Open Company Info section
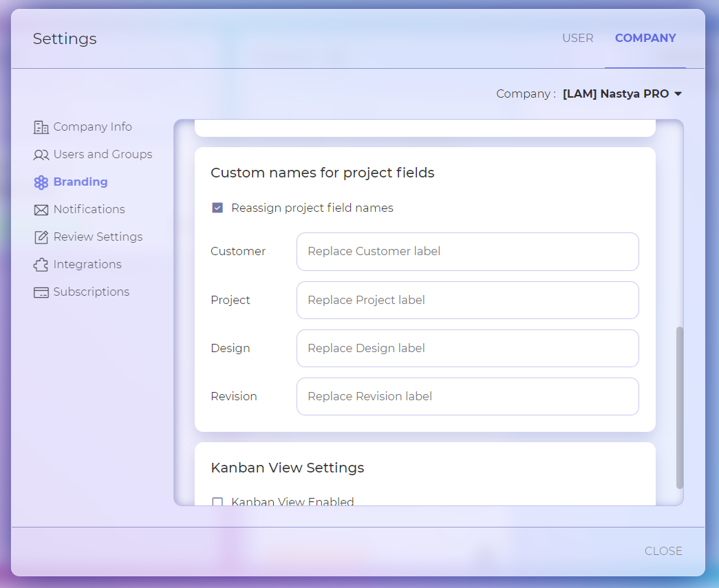 point(93,127)
